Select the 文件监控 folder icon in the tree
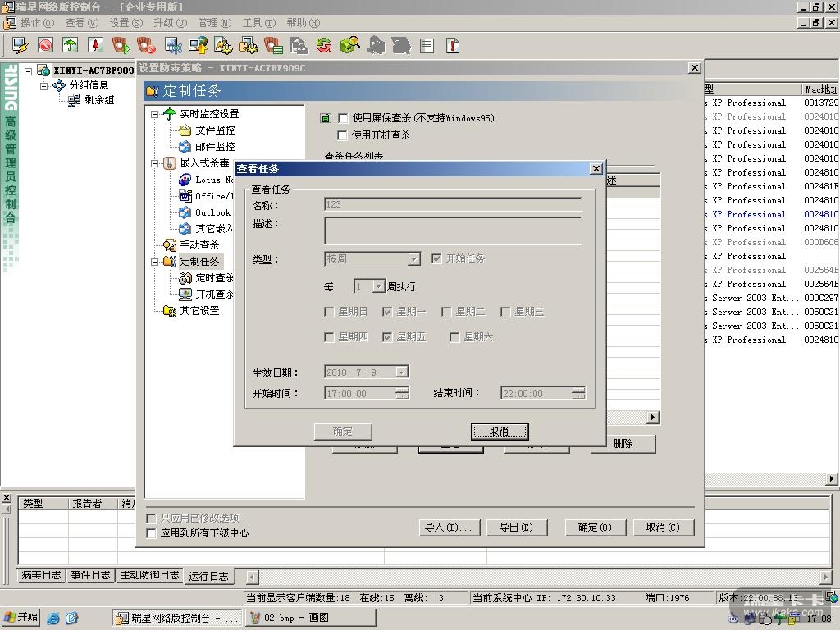The image size is (840, 630). pos(185,130)
